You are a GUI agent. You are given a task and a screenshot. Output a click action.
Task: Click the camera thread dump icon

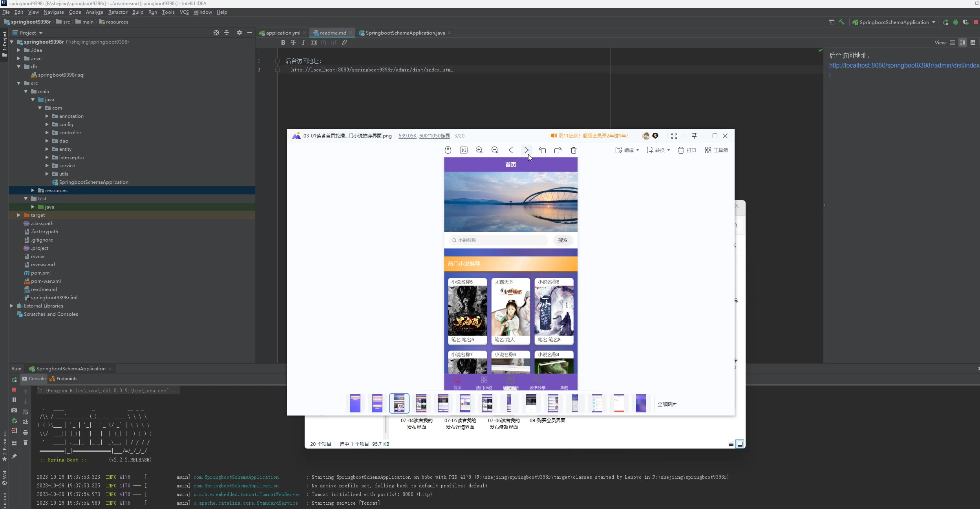14,410
